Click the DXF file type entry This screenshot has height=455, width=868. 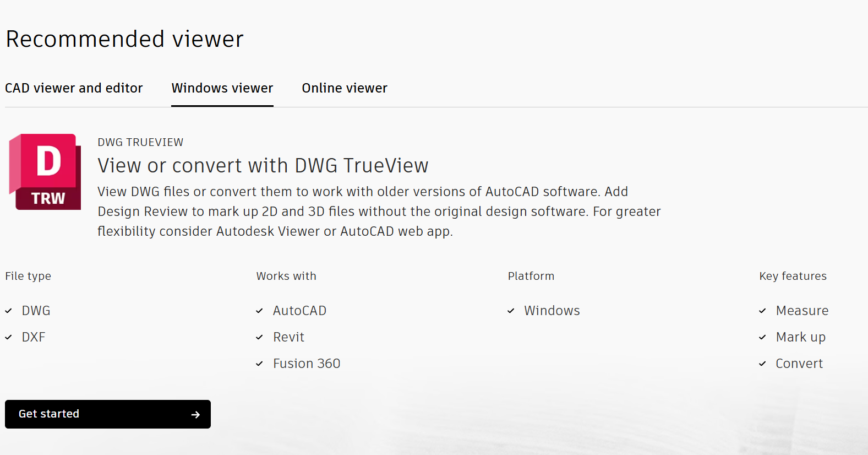point(34,337)
